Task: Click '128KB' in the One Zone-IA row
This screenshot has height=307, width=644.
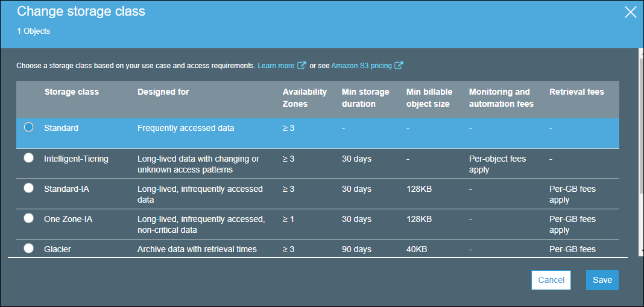Action: click(x=419, y=219)
